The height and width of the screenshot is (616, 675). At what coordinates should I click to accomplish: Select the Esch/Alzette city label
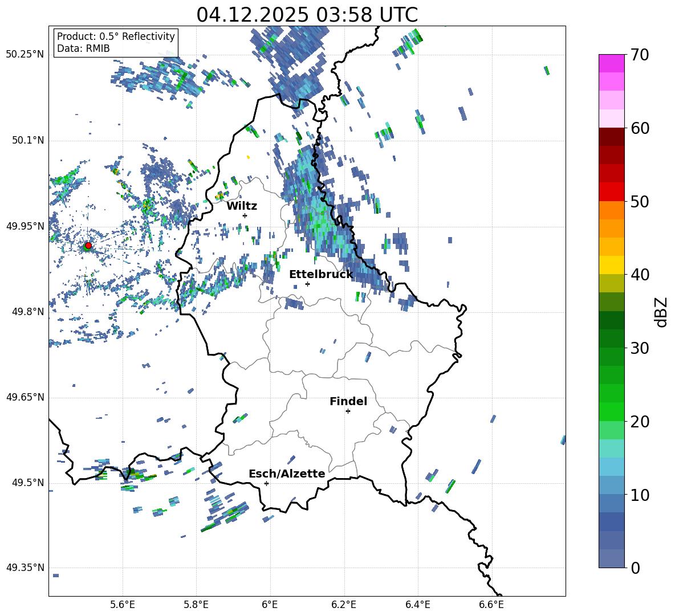(x=287, y=474)
